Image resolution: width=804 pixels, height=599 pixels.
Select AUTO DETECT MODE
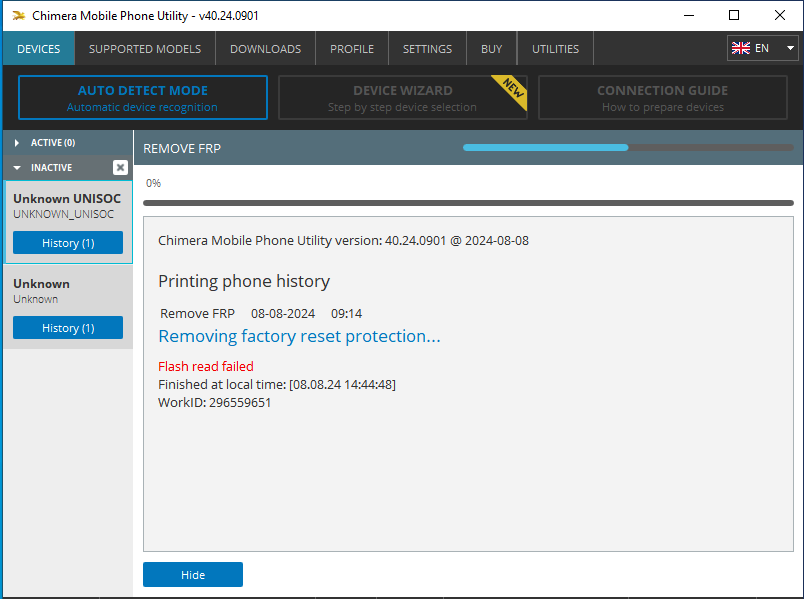coord(143,97)
